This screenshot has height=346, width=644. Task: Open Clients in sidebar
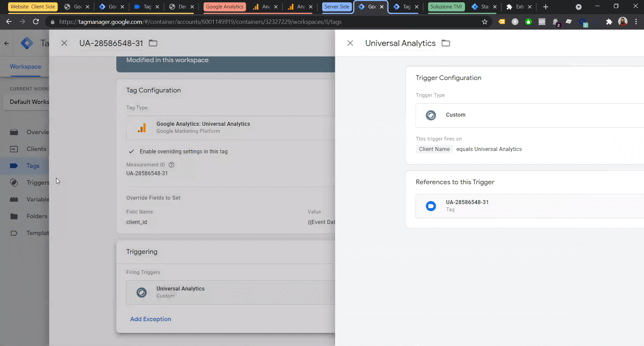pos(28,149)
